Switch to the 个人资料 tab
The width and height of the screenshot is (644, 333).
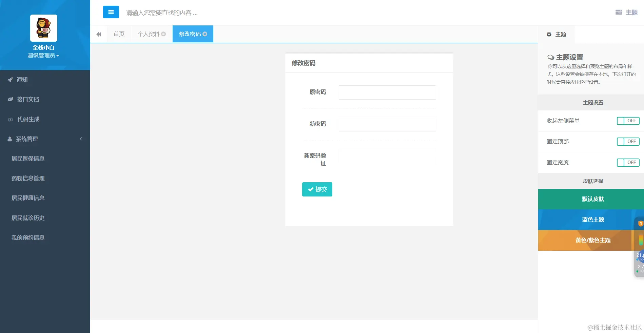[x=149, y=34]
